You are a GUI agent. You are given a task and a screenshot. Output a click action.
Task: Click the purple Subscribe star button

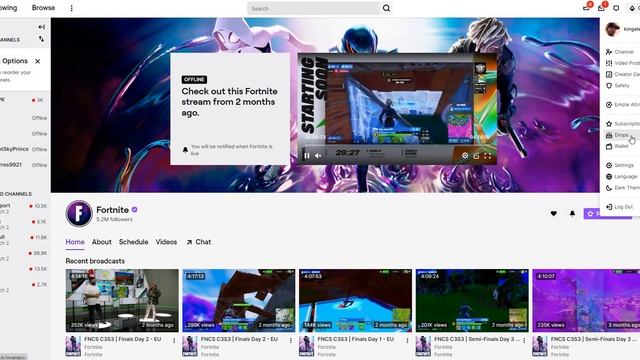pos(608,213)
